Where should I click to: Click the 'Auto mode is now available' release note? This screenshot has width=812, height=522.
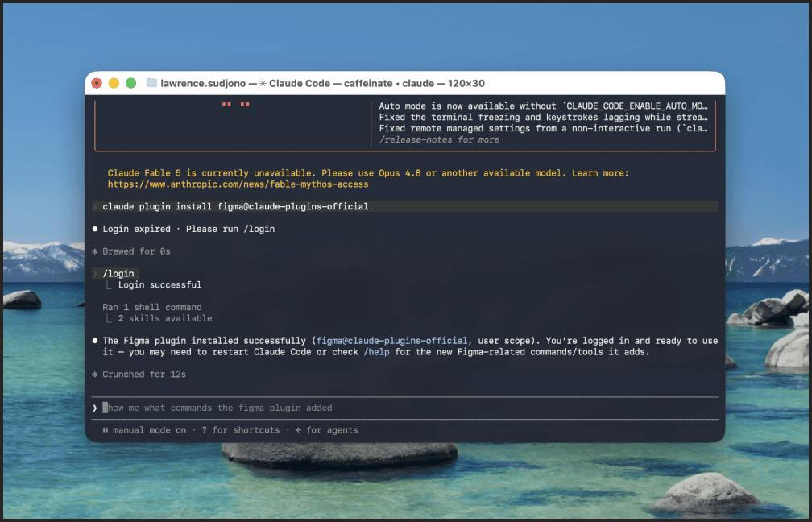tap(543, 106)
